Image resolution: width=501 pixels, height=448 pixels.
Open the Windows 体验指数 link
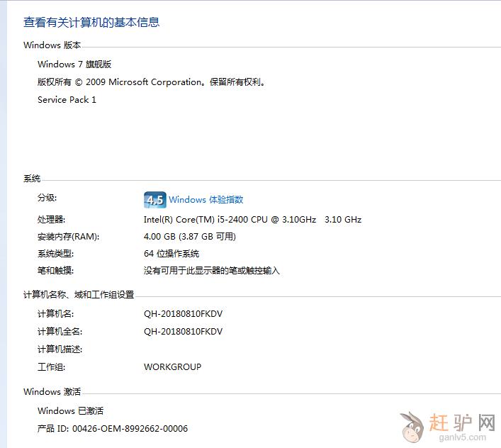point(206,200)
